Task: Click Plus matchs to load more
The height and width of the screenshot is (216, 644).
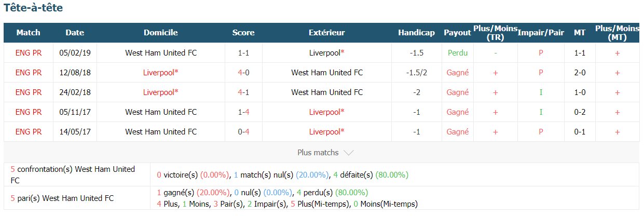Action: (318, 153)
